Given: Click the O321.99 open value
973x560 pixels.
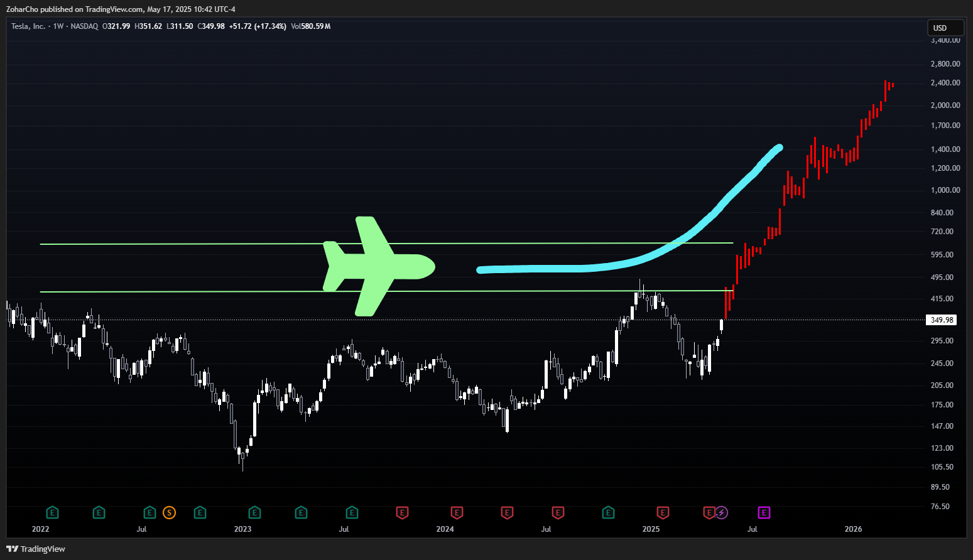Looking at the screenshot, I should 116,26.
